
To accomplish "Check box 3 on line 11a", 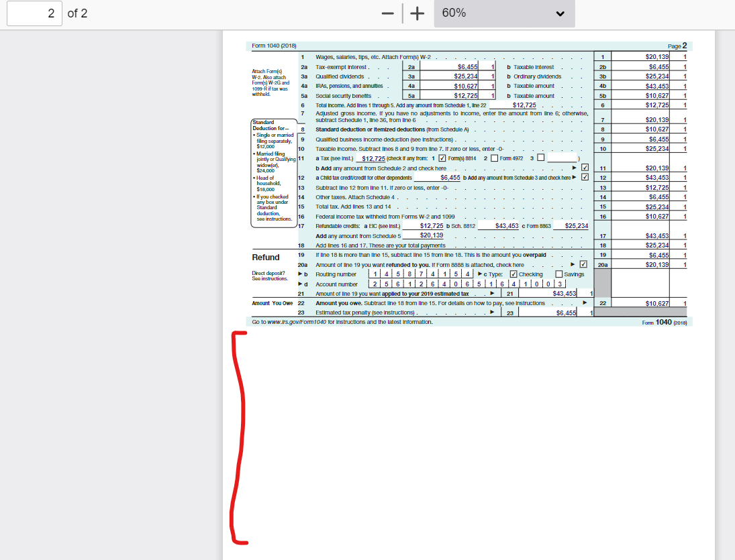I will coord(540,158).
